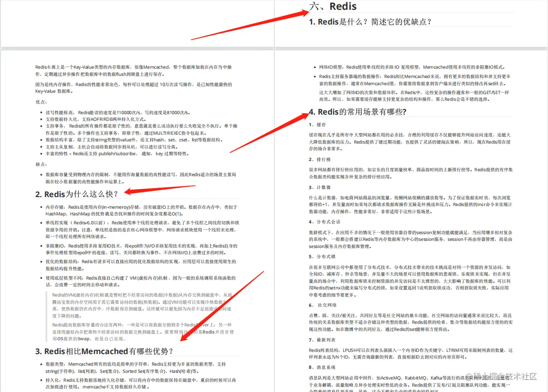Select subheading "1、缓存"

click(x=317, y=124)
